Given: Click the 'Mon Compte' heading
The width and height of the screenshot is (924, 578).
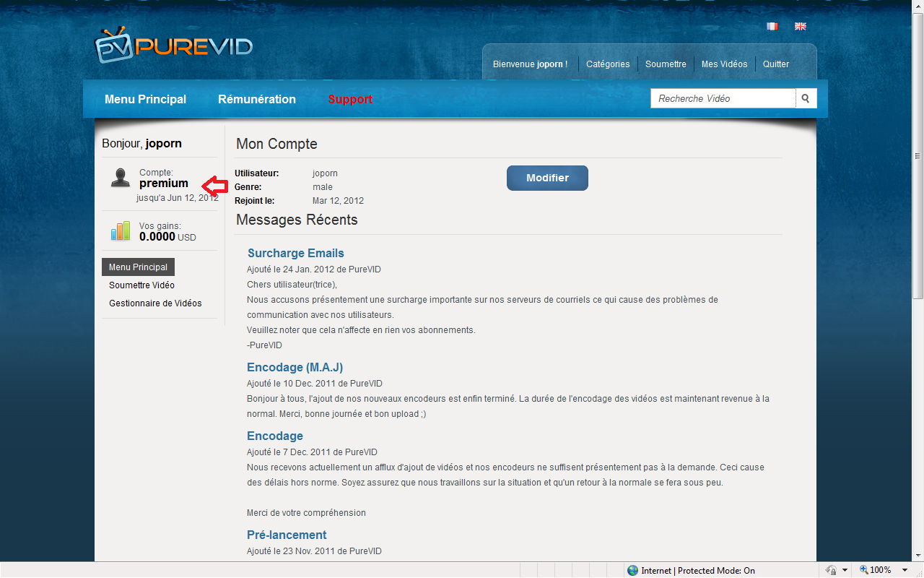Looking at the screenshot, I should click(276, 144).
